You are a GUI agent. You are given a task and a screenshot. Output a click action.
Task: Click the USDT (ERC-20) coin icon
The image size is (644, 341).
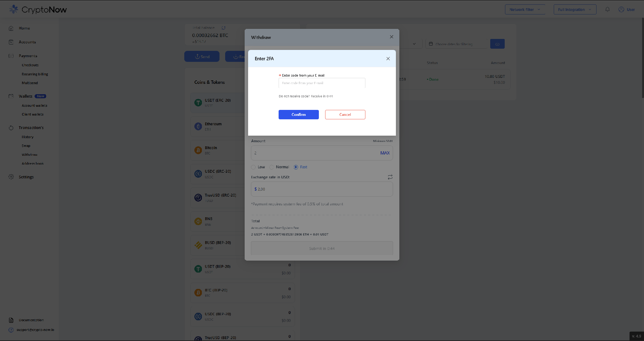click(198, 103)
